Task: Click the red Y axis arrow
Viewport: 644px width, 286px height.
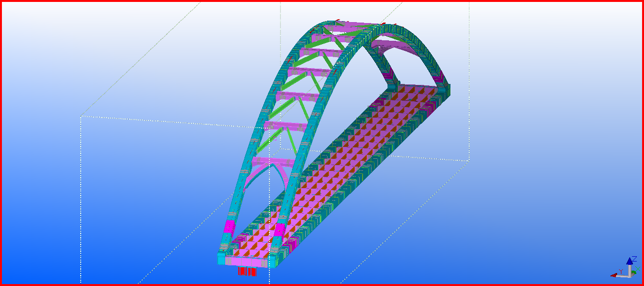Action: [615, 275]
